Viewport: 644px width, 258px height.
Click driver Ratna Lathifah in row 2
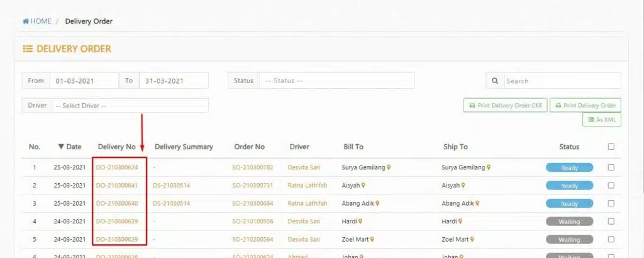pos(308,185)
